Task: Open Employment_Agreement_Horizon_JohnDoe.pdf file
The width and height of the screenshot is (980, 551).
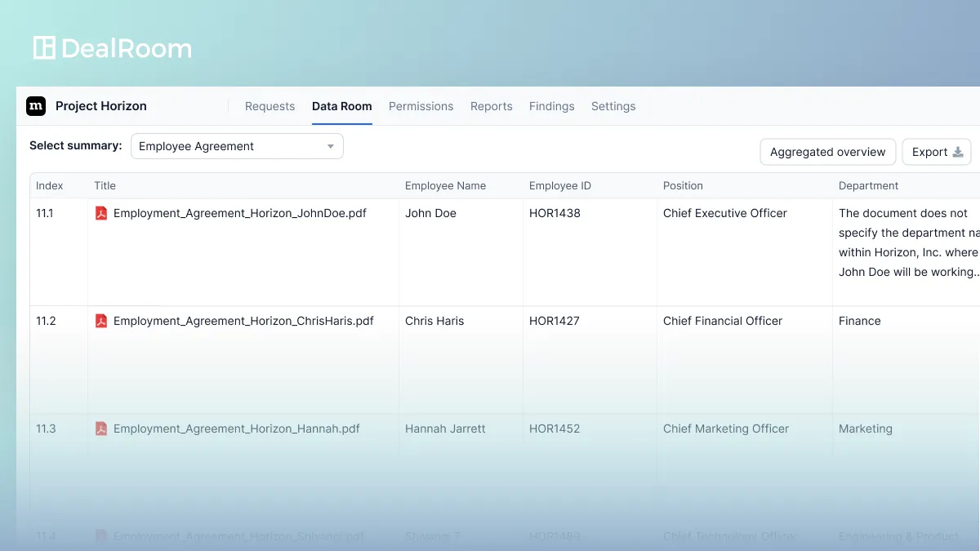Action: coord(240,213)
